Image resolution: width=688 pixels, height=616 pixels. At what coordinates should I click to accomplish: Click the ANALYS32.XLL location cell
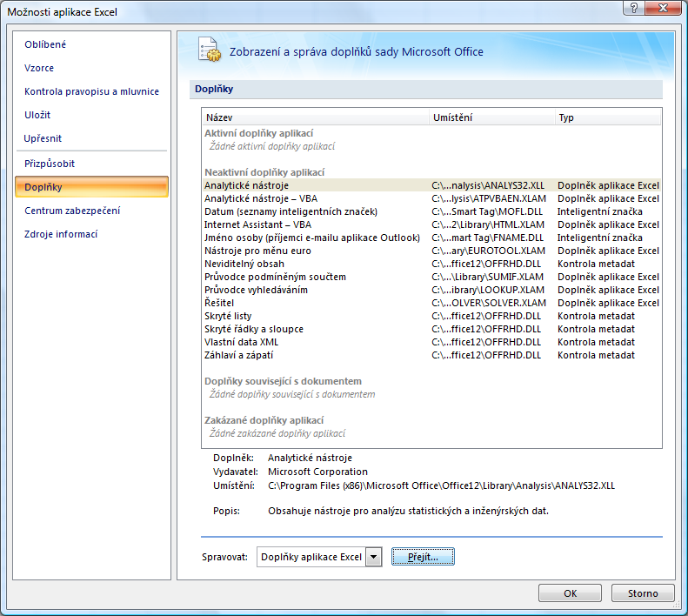[488, 185]
